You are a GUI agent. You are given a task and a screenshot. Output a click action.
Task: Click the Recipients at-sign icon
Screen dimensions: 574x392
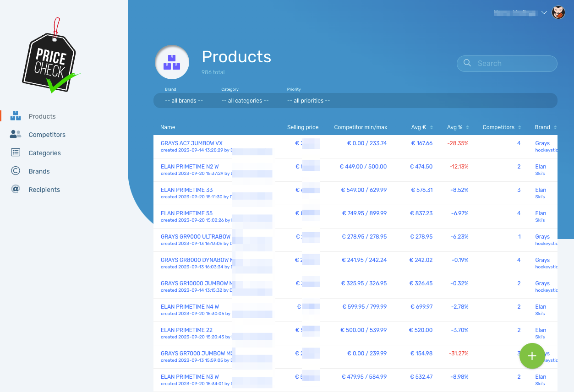pyautogui.click(x=16, y=189)
